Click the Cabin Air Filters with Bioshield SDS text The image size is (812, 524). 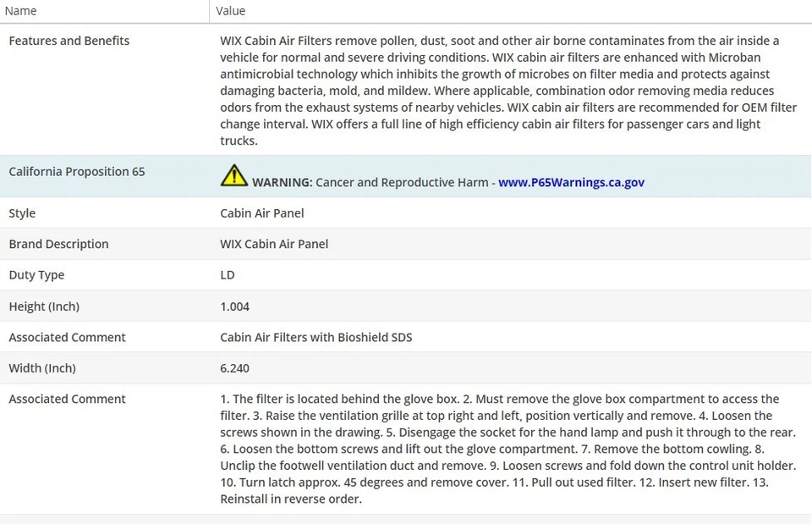point(316,337)
